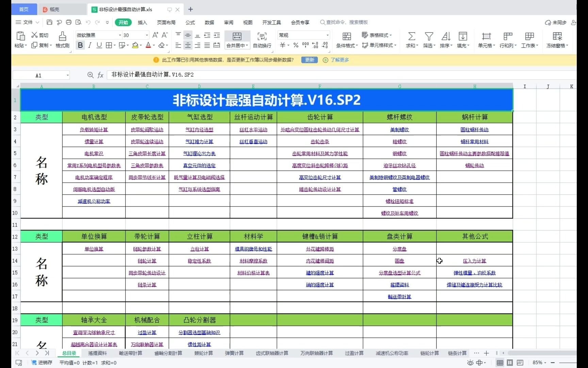Click the Save icon in quick access toolbar
Viewport: 588px width, 368px height.
click(49, 22)
